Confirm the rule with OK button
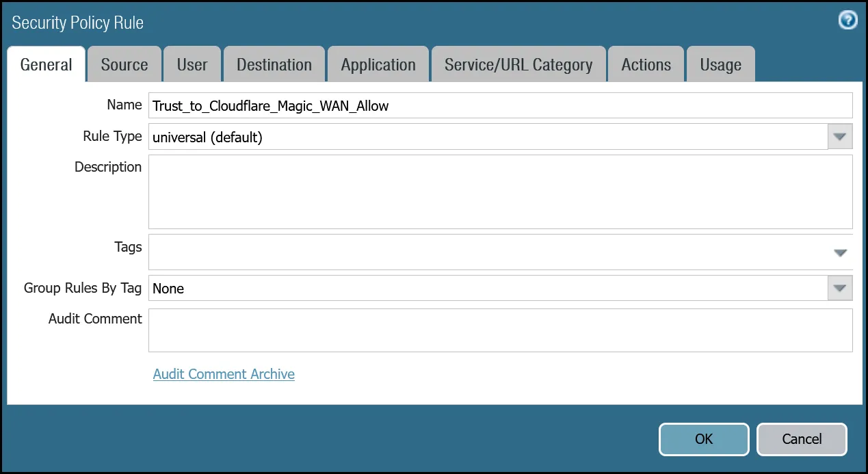The width and height of the screenshot is (868, 474). tap(703, 439)
